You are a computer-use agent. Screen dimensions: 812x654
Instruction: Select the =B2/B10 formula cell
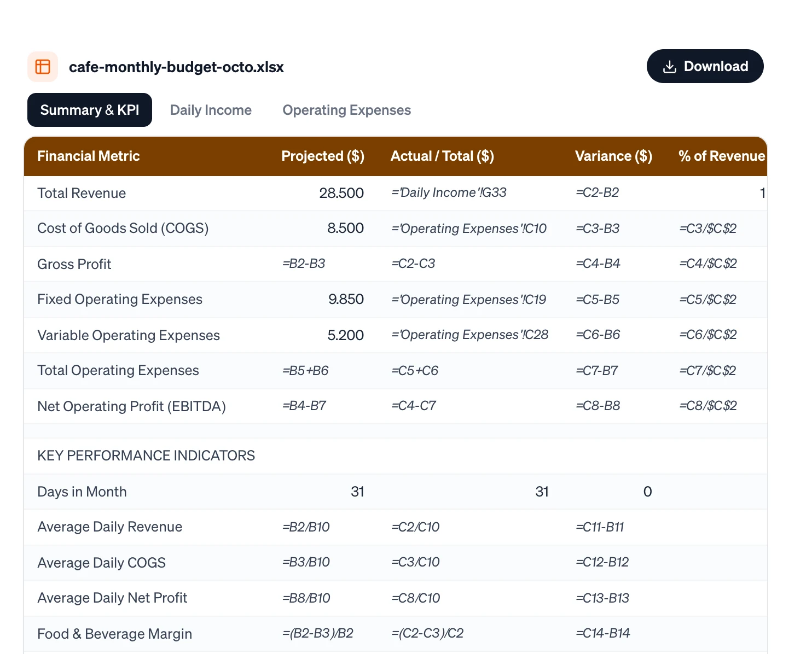coord(306,527)
